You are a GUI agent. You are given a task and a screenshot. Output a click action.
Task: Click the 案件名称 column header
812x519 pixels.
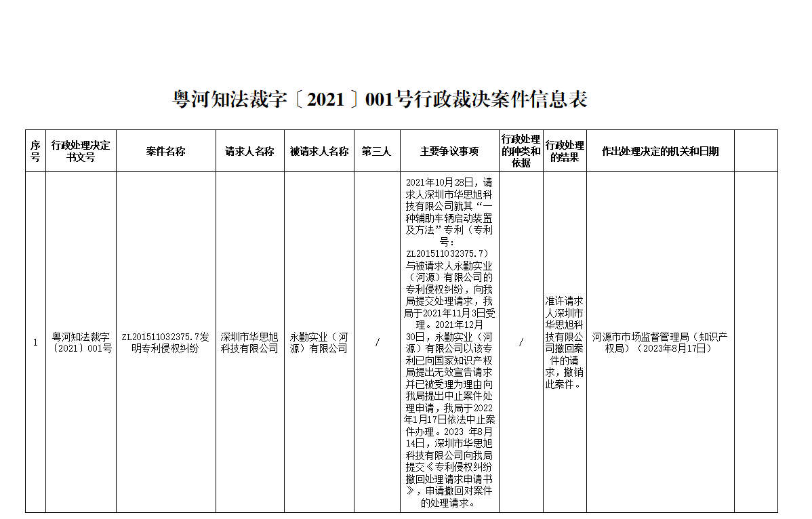165,151
